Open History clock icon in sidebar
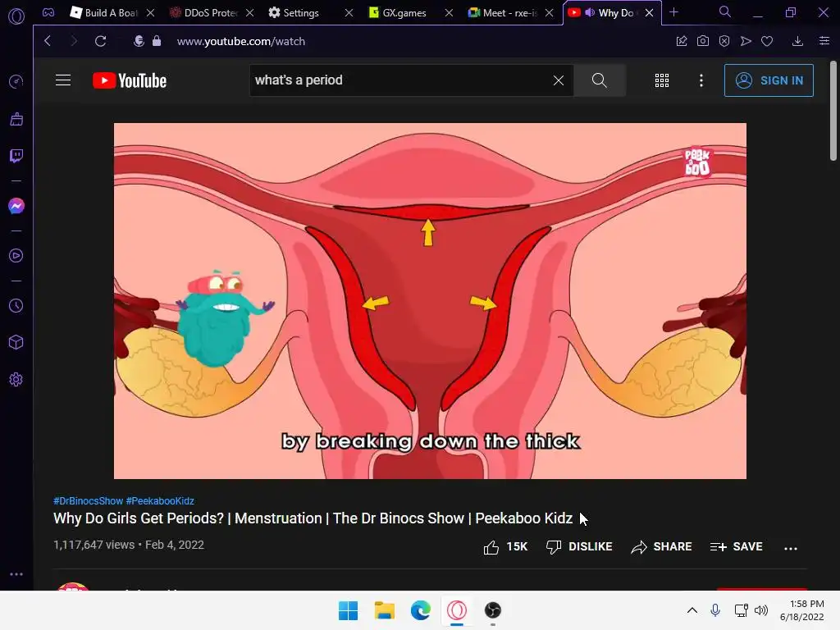Screen dimensions: 840x630 coord(16,305)
